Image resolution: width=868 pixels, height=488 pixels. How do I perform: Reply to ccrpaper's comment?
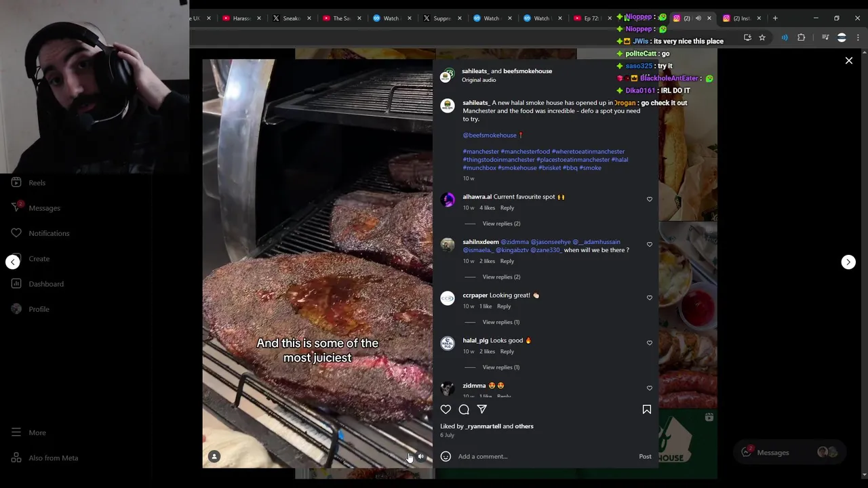(x=503, y=306)
